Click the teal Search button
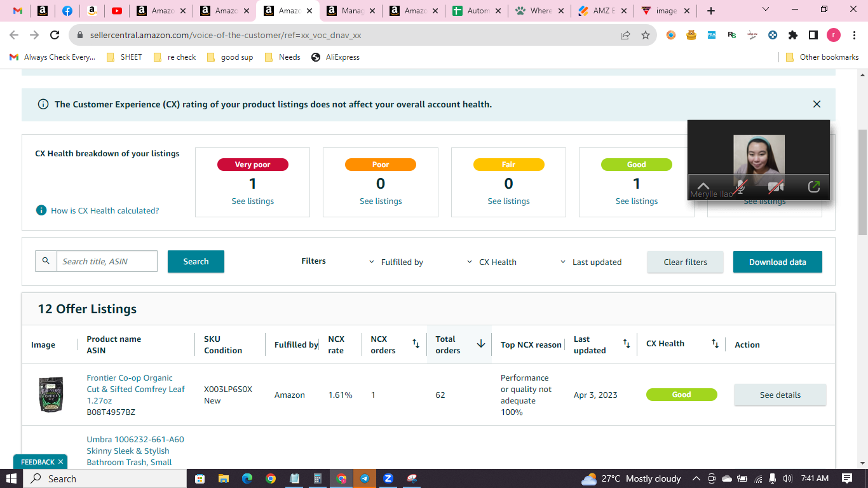This screenshot has width=868, height=488. click(196, 261)
